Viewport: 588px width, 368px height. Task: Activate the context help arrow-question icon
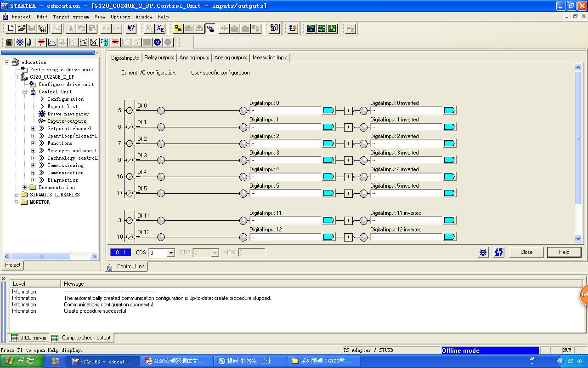131,29
